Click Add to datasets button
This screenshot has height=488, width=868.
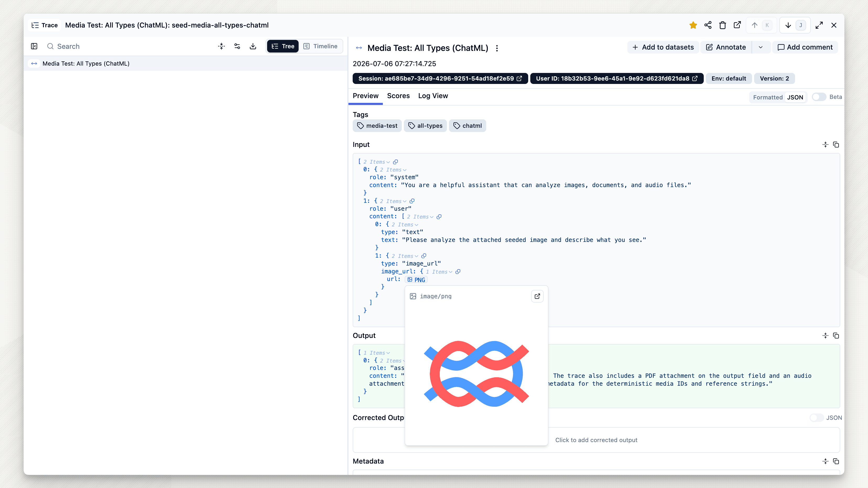click(663, 47)
